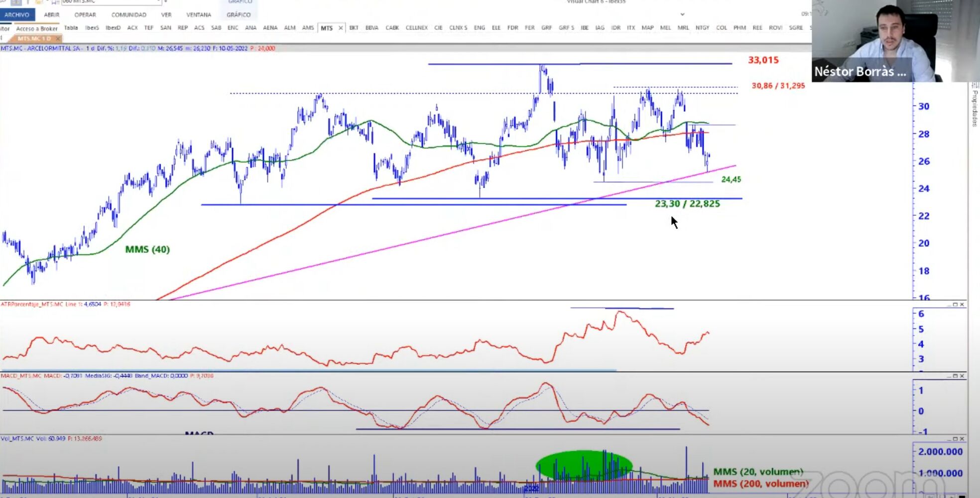980x498 pixels.
Task: Open the COL ticker tab
Action: (x=722, y=28)
